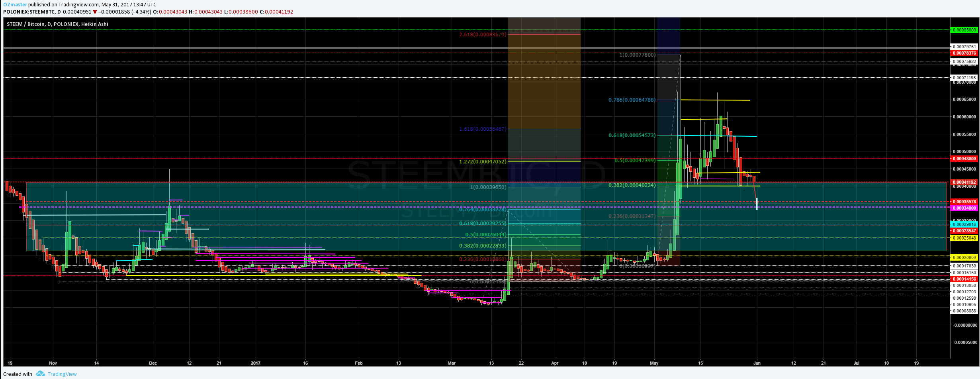Click the 0.382(0.00040224) Fibonacci label
This screenshot has width=980, height=379.
coord(632,185)
